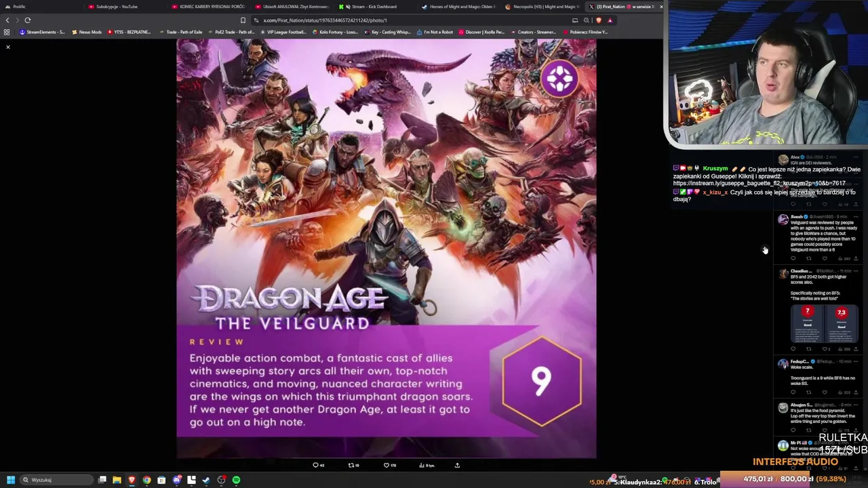Reload the page with refresh icon
Screen dimensions: 868x488
[27, 20]
